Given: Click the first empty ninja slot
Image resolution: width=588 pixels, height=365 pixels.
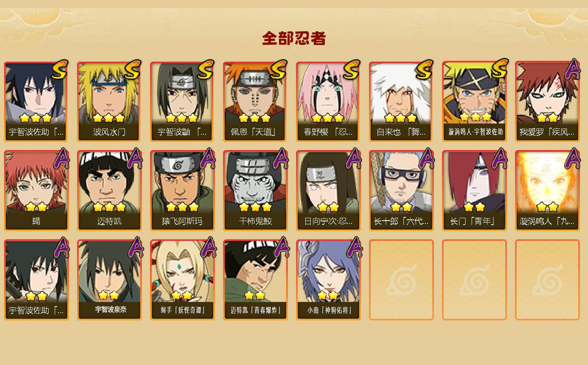Looking at the screenshot, I should (x=401, y=280).
